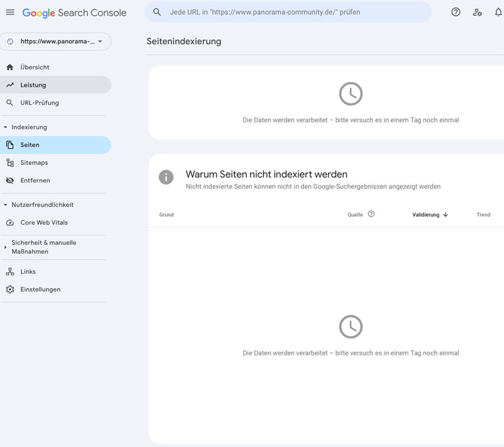The width and height of the screenshot is (504, 447).
Task: Open the Seiten indexing page
Action: pyautogui.click(x=30, y=145)
